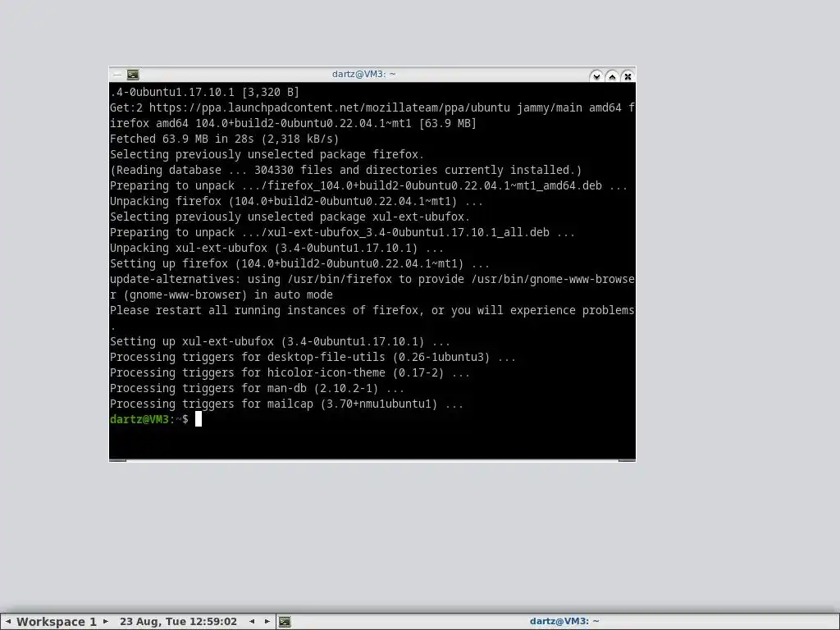Click the '(Reading database ... 304330 files' line

pyautogui.click(x=345, y=170)
